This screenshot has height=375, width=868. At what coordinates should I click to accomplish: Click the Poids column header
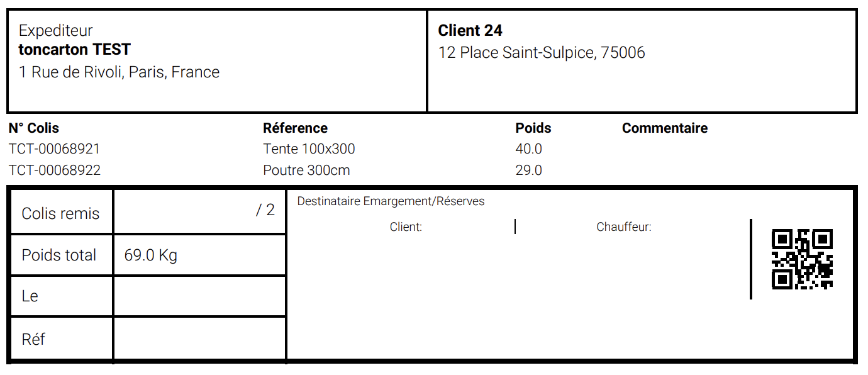tap(533, 128)
